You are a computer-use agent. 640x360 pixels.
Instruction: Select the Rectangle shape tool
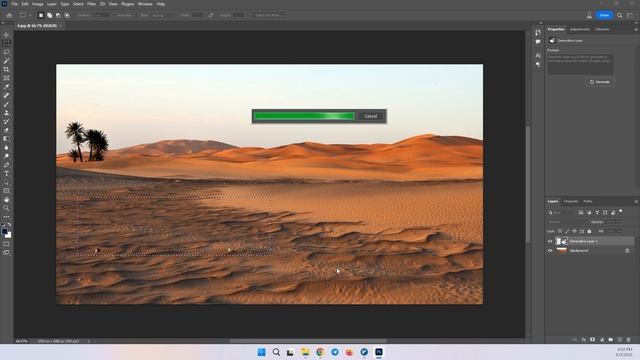[7, 191]
